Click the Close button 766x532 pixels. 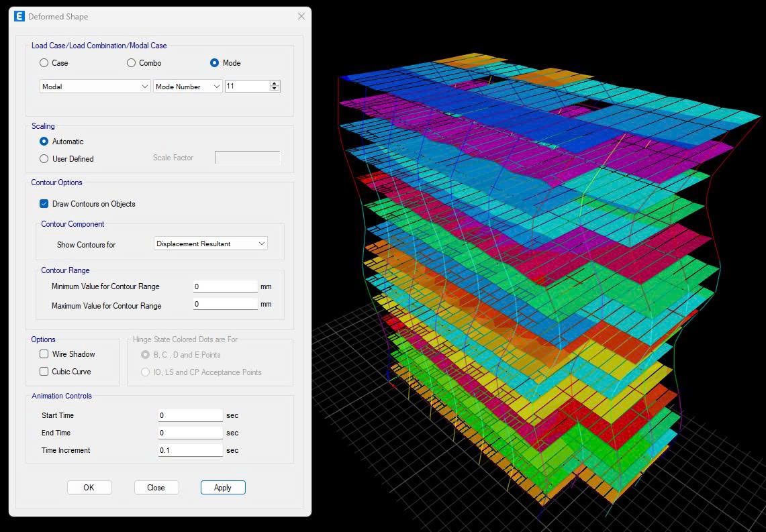pyautogui.click(x=156, y=488)
